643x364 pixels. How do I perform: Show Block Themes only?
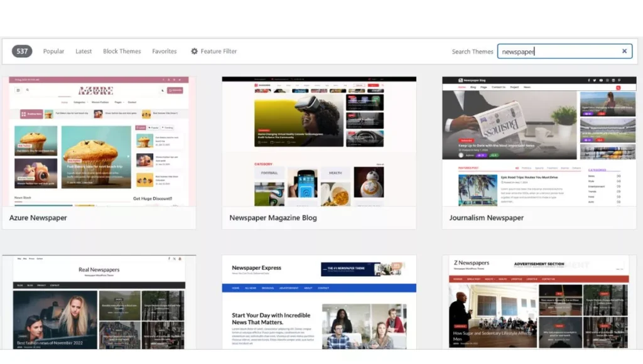(122, 51)
